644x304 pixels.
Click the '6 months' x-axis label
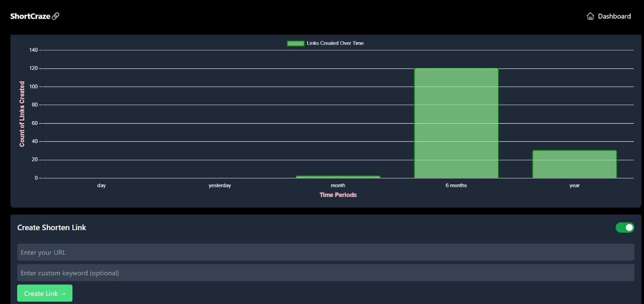pos(456,185)
